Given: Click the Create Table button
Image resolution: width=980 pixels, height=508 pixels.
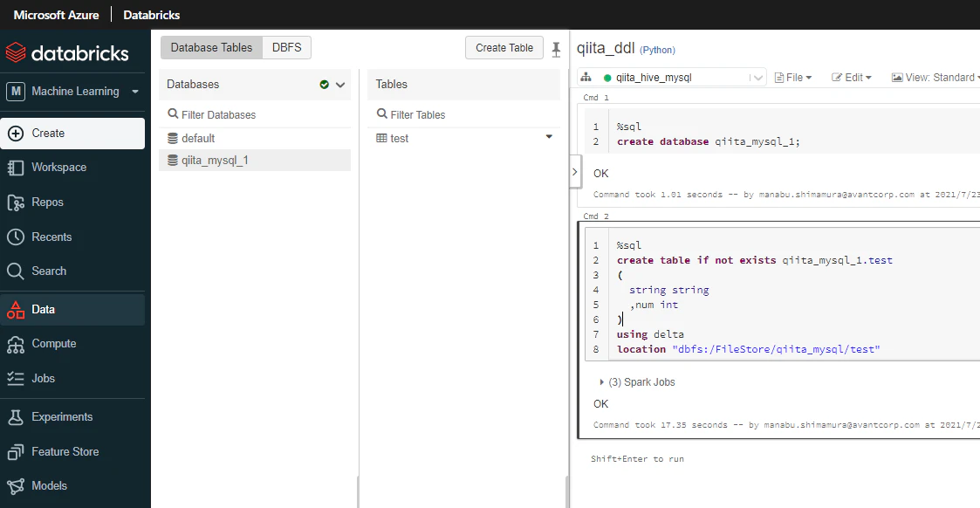Looking at the screenshot, I should click(504, 47).
